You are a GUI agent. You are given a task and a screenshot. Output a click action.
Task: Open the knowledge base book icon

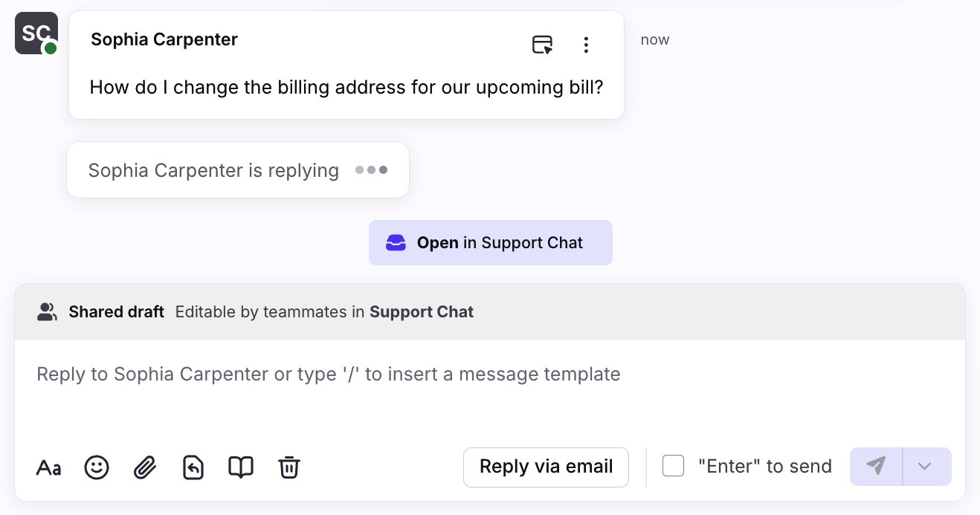tap(241, 467)
